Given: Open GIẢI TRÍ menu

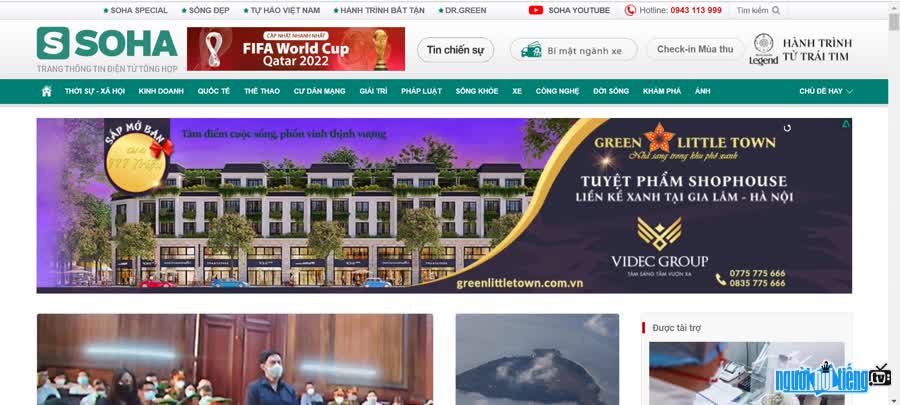Looking at the screenshot, I should 374,91.
